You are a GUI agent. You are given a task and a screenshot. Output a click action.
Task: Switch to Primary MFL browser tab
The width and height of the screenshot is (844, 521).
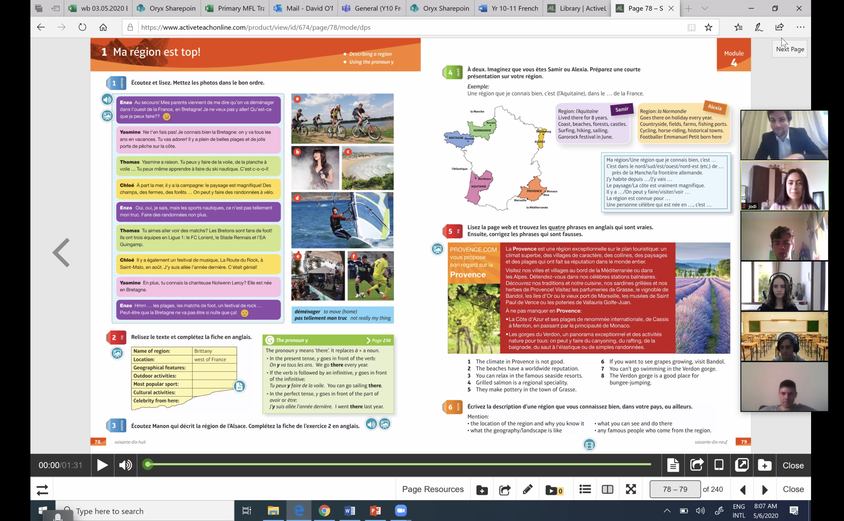235,8
